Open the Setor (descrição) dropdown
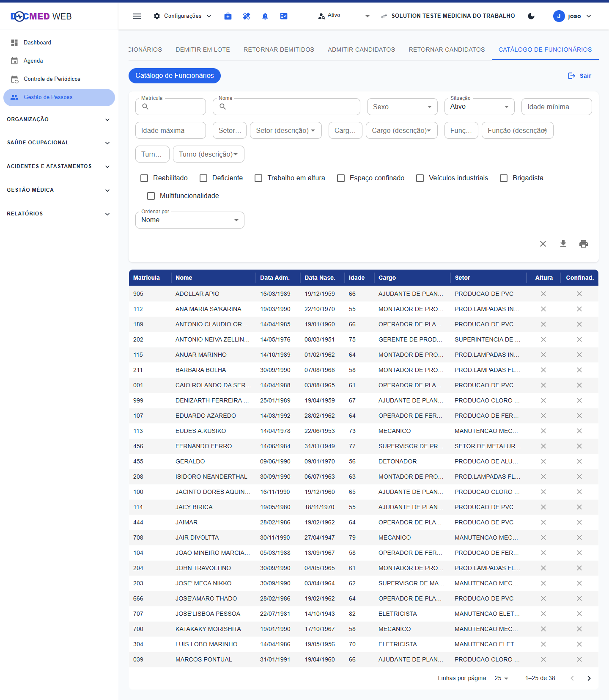This screenshot has width=609, height=700. pyautogui.click(x=286, y=130)
